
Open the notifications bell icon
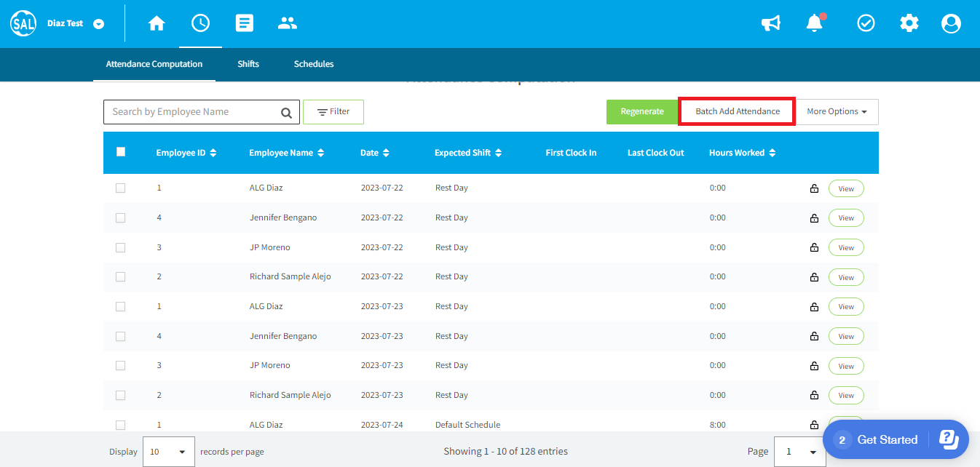click(815, 23)
